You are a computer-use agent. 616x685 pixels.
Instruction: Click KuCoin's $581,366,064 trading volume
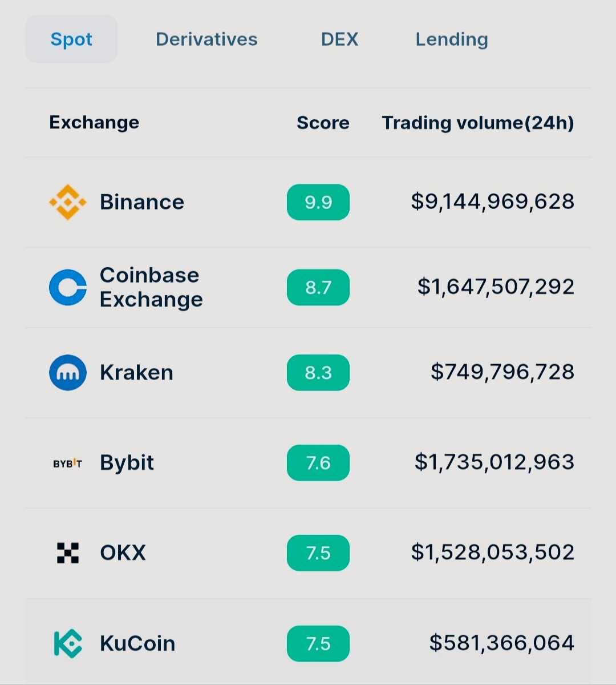(x=502, y=643)
